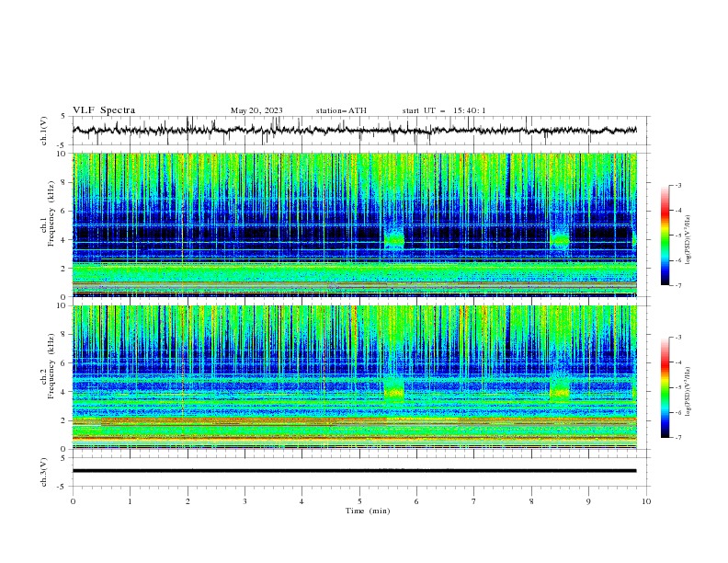Click the ch.1 voltage waveform trace
The width and height of the screenshot is (728, 563).
point(354,130)
